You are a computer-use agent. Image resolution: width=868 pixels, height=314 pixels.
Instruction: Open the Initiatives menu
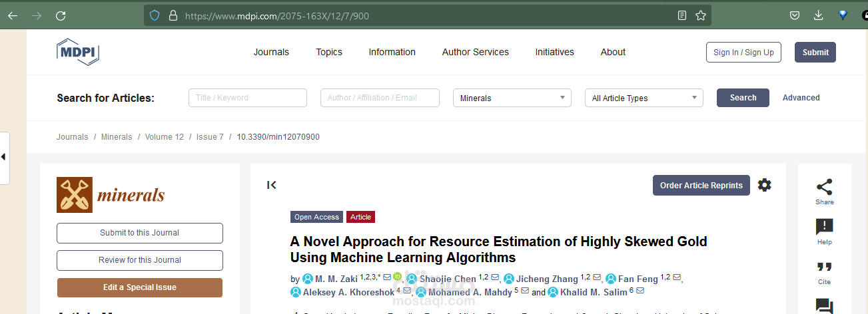tap(555, 52)
